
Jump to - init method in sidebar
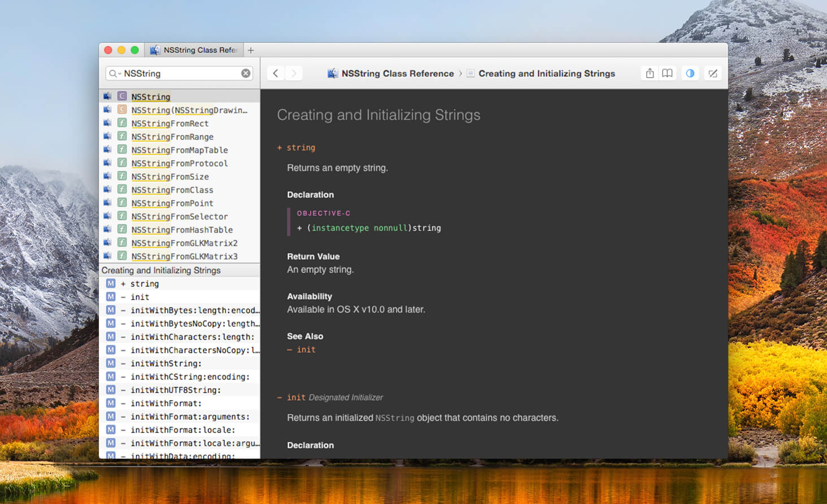tap(180, 297)
